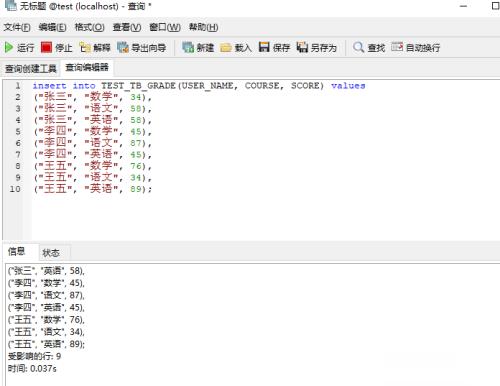Click output row with 王五 英语 89
Screen dimensions: 500x386
46,344
